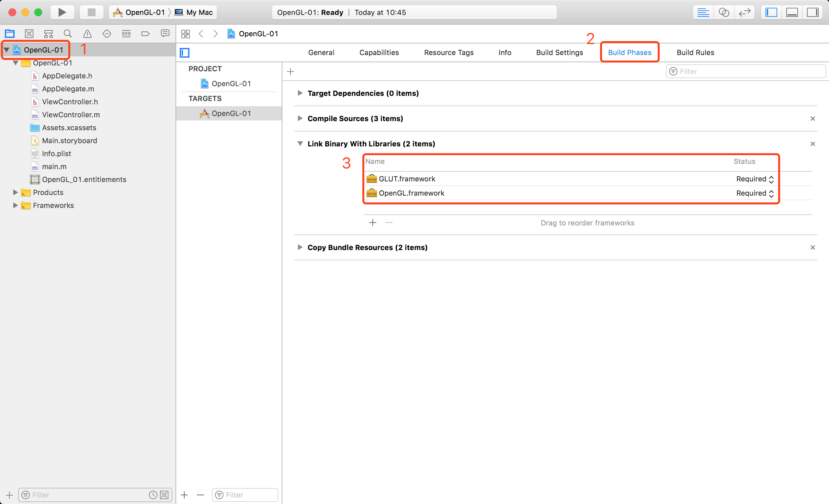The image size is (829, 504).
Task: Toggle the Navigator panel visibility
Action: click(771, 12)
